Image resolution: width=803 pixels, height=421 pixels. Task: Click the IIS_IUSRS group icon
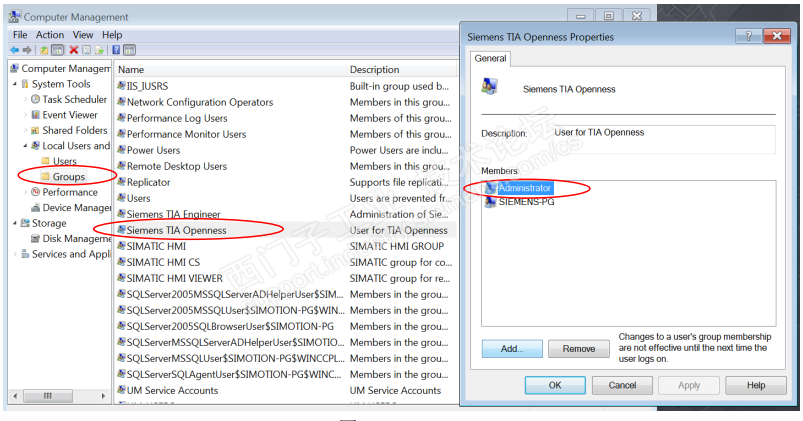[x=121, y=86]
